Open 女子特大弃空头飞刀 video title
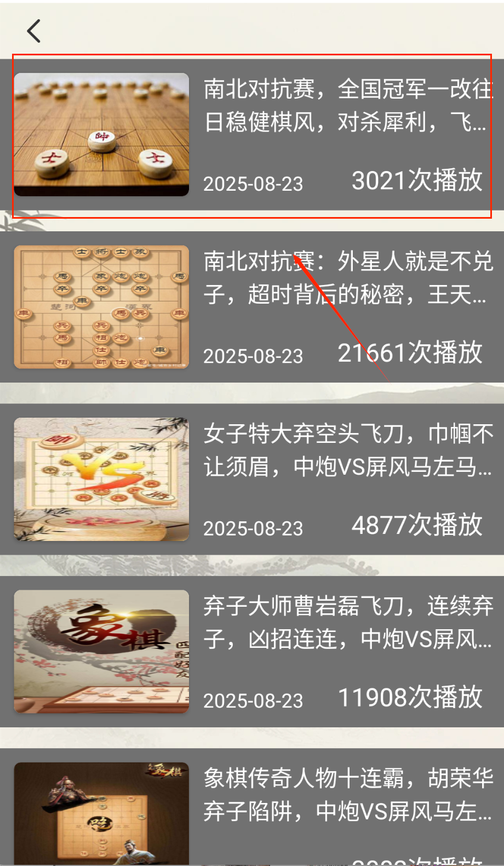This screenshot has height=866, width=504. pyautogui.click(x=348, y=450)
